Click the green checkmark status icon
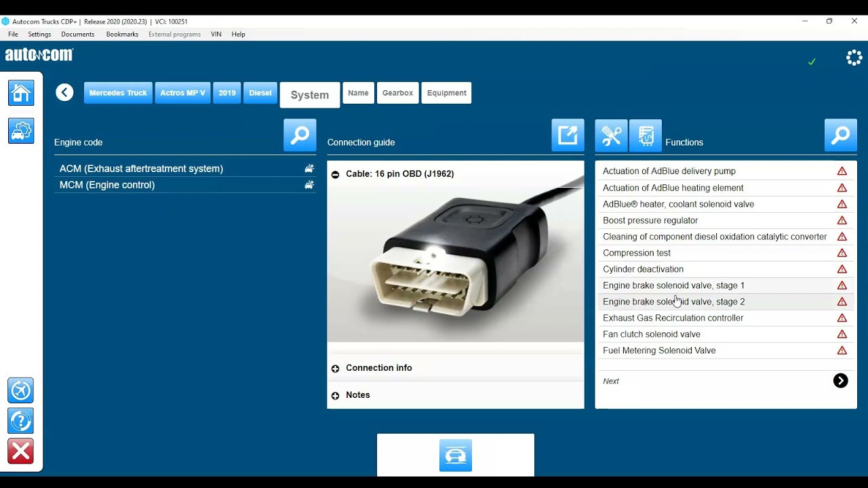 click(812, 62)
